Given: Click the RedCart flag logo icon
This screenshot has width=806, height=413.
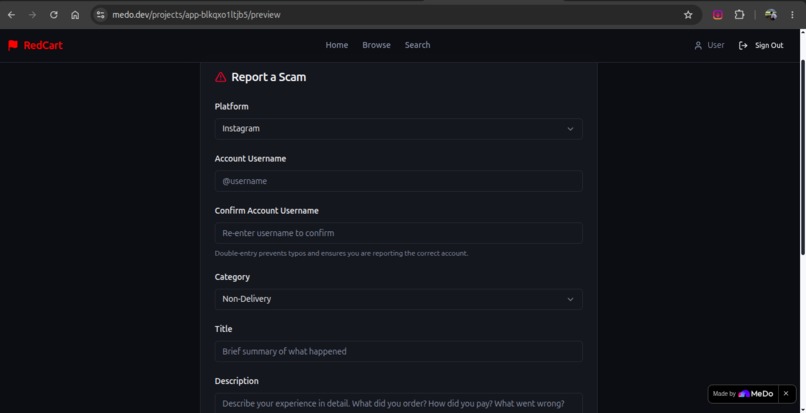Looking at the screenshot, I should coord(13,45).
